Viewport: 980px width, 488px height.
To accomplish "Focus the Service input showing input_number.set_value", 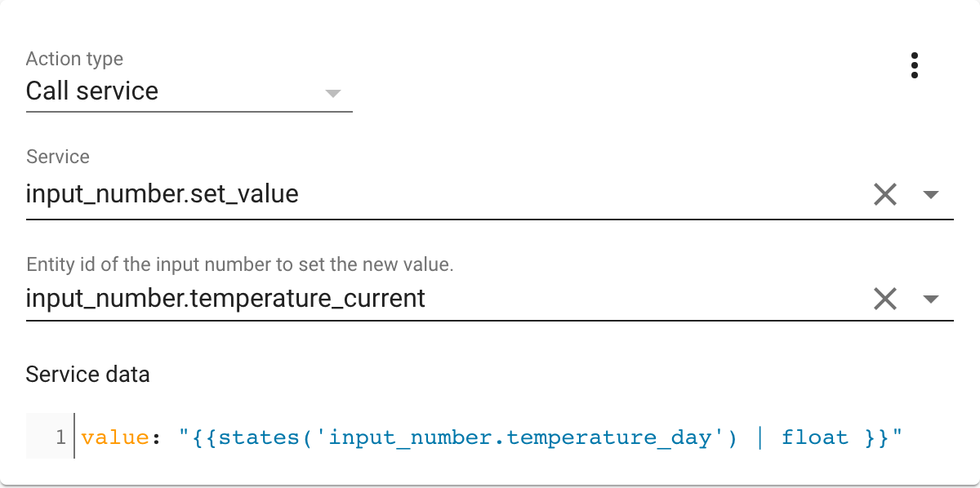I will [x=162, y=194].
